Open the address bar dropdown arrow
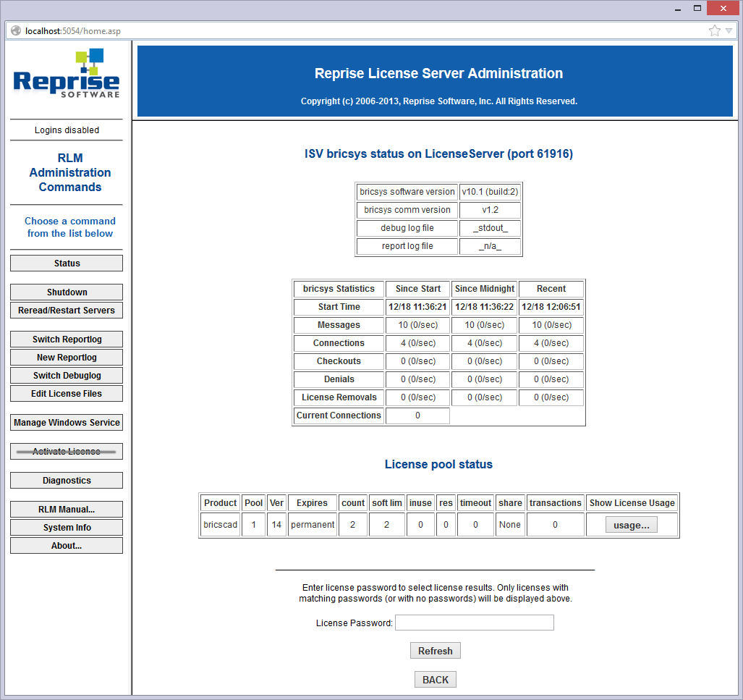 tap(729, 30)
